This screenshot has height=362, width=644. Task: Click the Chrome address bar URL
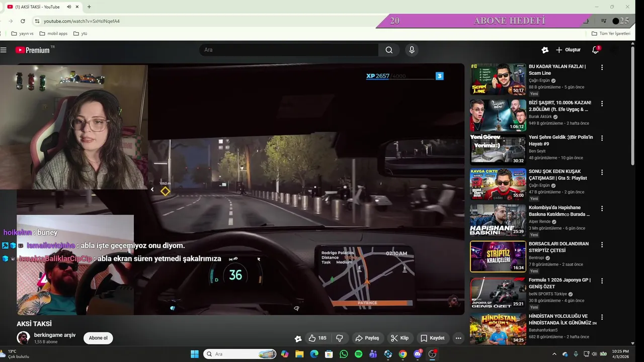(82, 21)
